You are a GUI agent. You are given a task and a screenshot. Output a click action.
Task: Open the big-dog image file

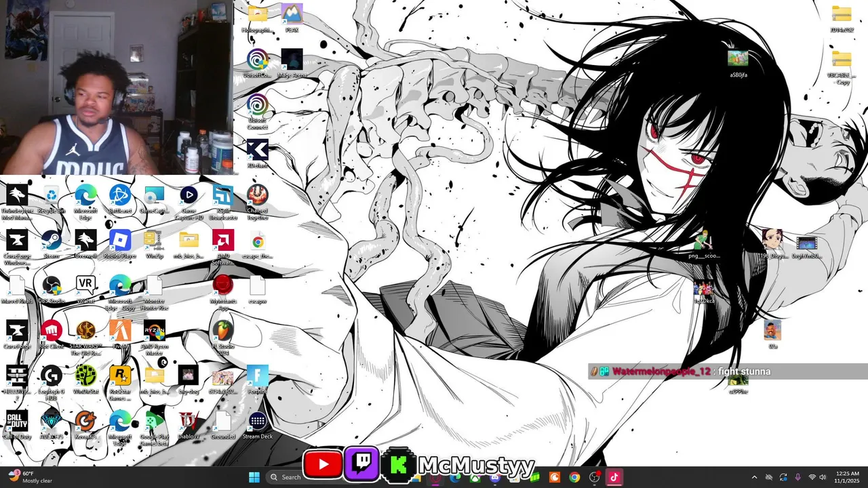click(189, 380)
